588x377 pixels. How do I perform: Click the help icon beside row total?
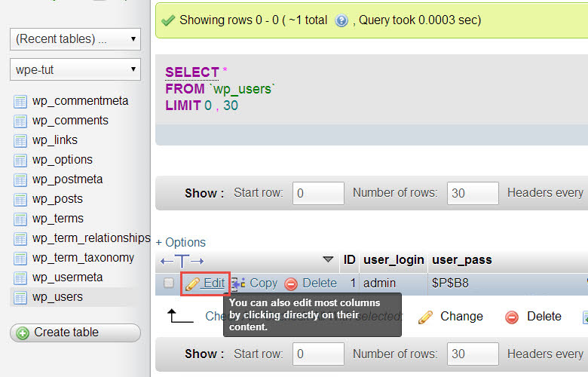pos(341,20)
